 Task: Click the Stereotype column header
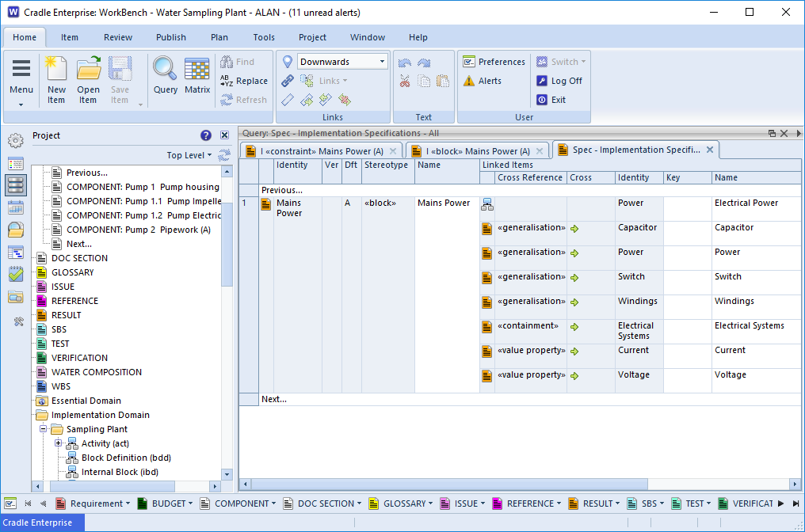pyautogui.click(x=387, y=171)
